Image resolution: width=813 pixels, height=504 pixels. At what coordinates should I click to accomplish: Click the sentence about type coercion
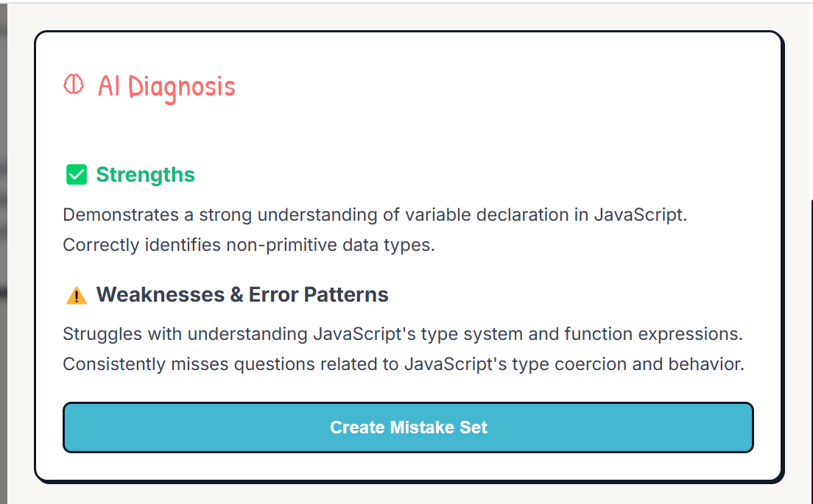click(404, 363)
